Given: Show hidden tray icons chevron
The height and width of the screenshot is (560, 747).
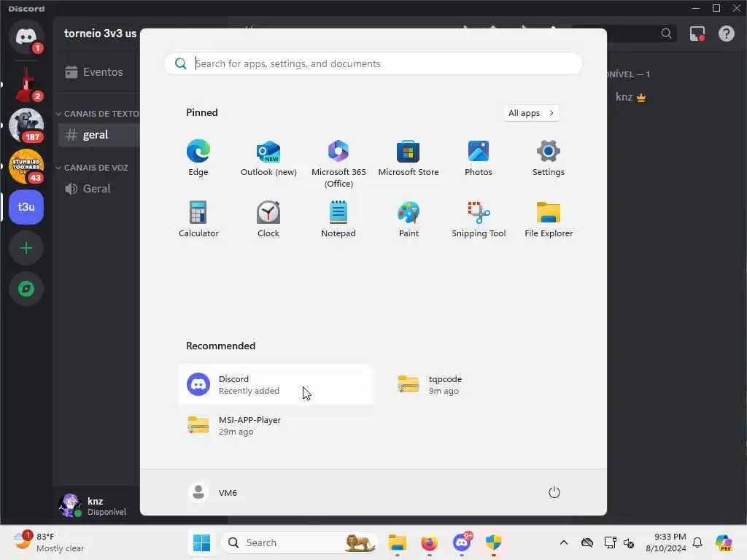Looking at the screenshot, I should pyautogui.click(x=564, y=542).
